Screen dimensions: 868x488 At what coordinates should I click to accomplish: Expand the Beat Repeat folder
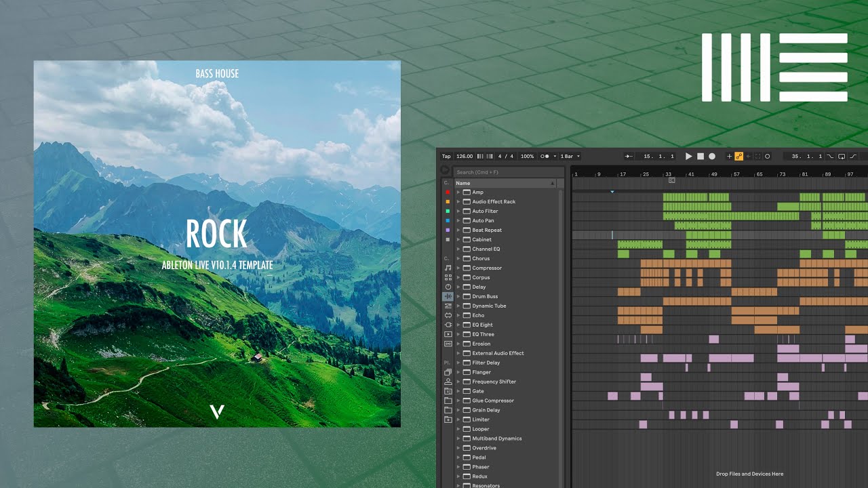tap(458, 230)
